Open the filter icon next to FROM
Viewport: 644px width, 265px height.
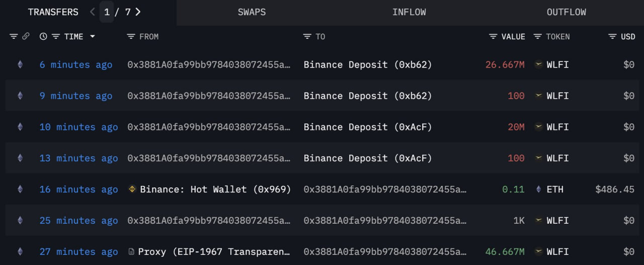[x=131, y=36]
